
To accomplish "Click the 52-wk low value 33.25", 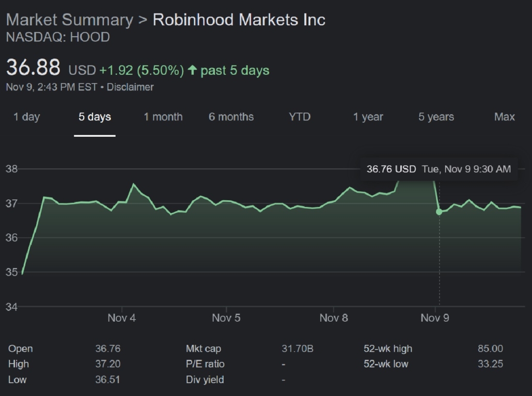I will 490,364.
